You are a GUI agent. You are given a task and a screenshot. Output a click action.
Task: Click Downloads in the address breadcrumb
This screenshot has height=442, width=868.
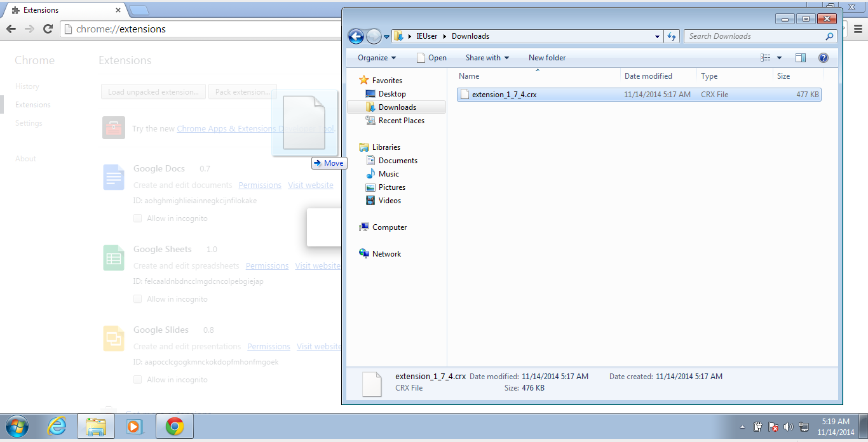[x=470, y=36]
